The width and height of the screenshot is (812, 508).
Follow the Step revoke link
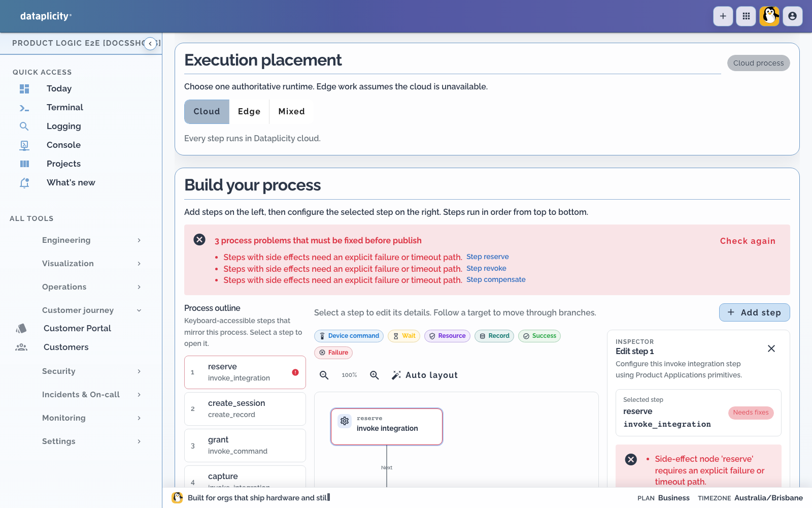pos(486,269)
